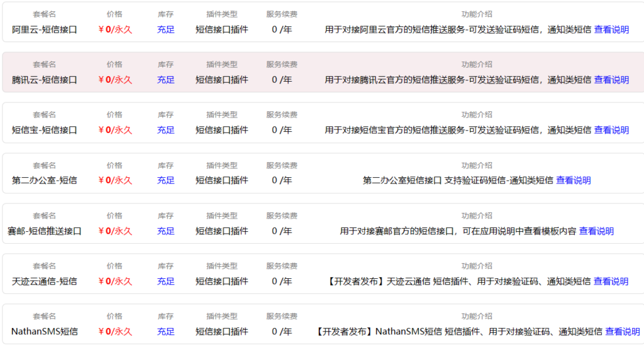Click 0 /年 renewal fee in 天迹云通信 row
The height and width of the screenshot is (348, 644).
(x=282, y=281)
